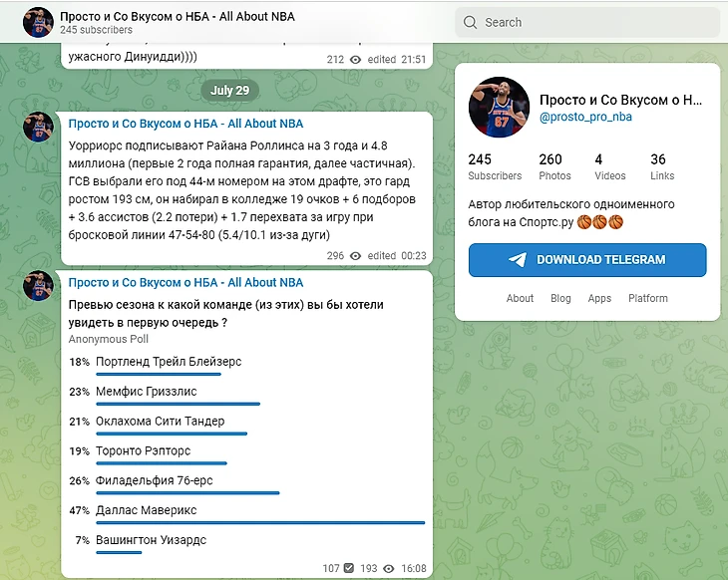The width and height of the screenshot is (728, 580).
Task: Open channel name in the info card
Action: tap(620, 100)
